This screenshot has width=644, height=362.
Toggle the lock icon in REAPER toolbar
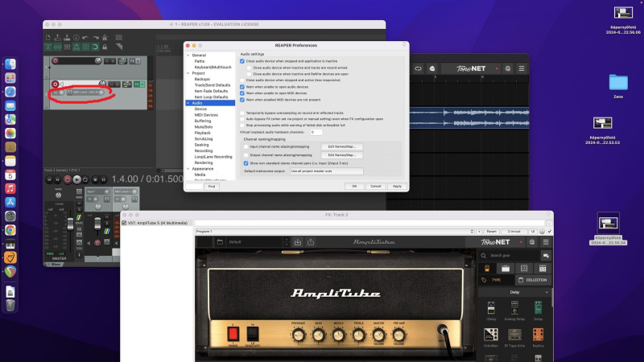click(x=105, y=47)
